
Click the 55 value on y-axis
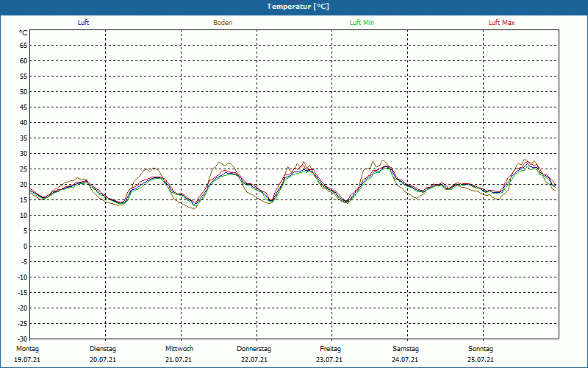[24, 77]
